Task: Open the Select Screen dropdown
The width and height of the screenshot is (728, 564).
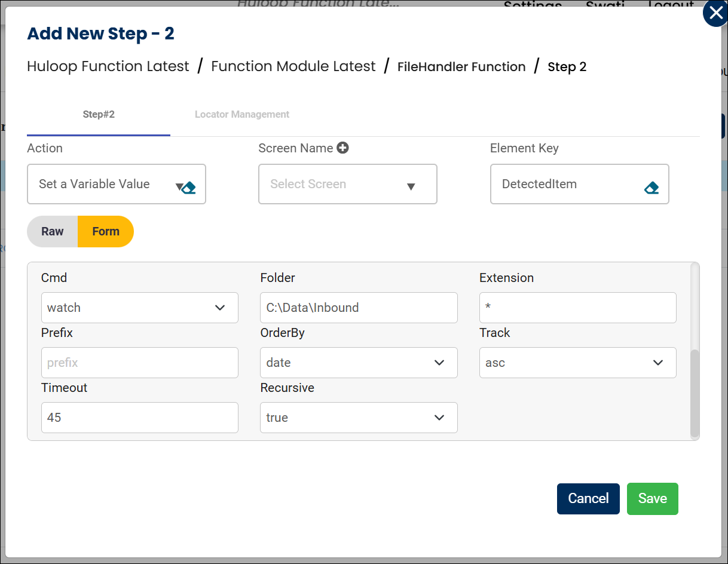Action: point(347,185)
